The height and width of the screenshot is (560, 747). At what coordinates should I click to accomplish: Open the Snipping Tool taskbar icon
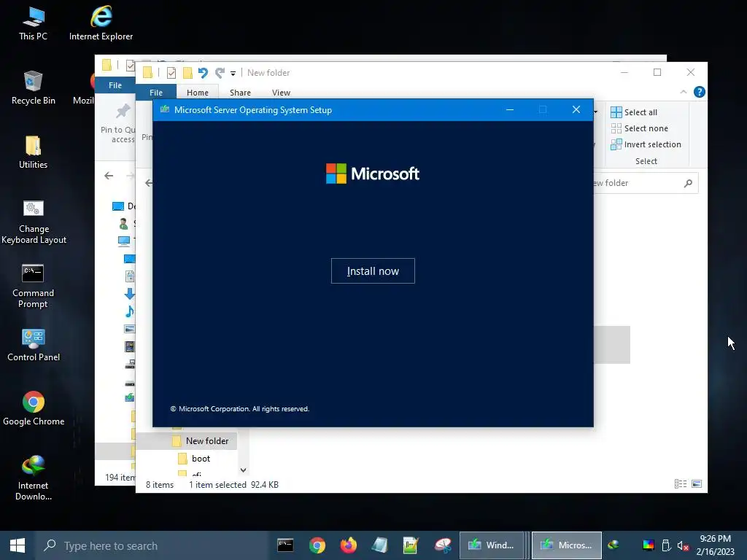tap(443, 545)
